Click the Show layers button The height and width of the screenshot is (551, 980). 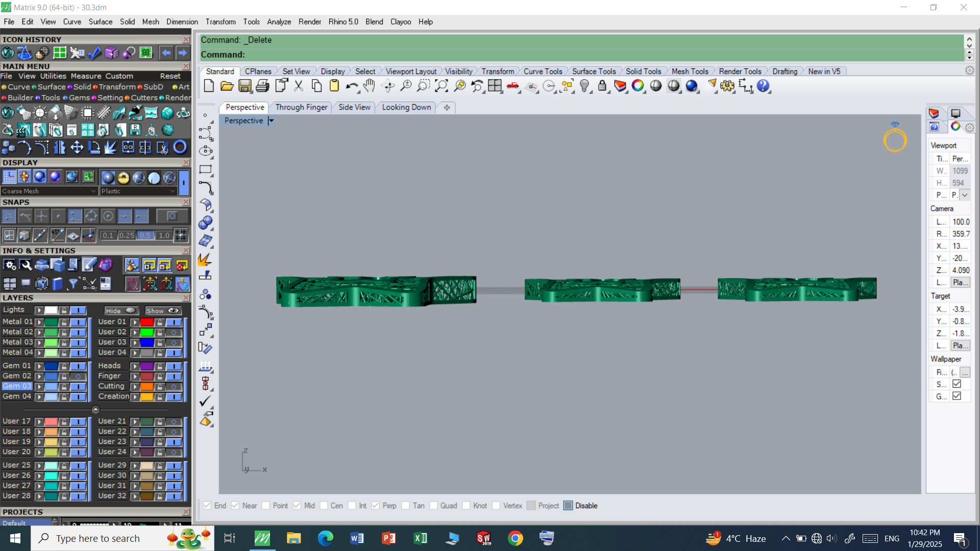click(x=162, y=311)
